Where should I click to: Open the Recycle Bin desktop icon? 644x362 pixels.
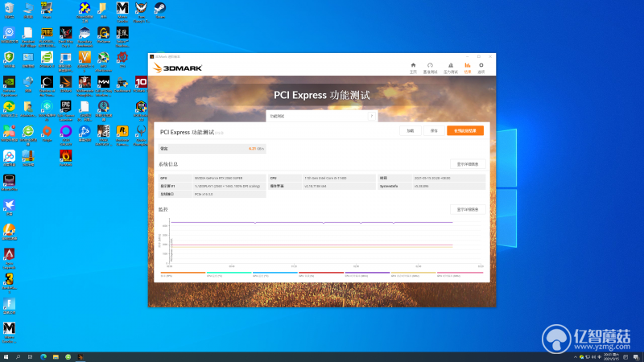coord(9,10)
